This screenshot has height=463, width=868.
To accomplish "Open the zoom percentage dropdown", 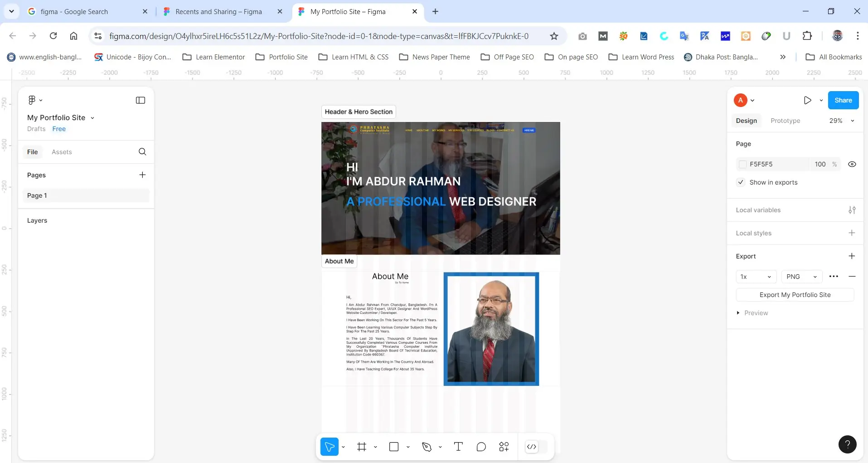I will click(852, 121).
